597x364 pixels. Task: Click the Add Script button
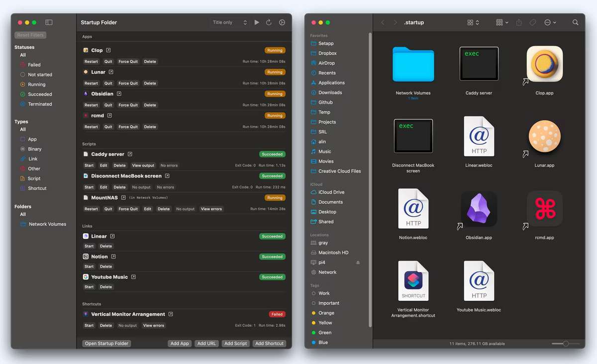click(235, 344)
